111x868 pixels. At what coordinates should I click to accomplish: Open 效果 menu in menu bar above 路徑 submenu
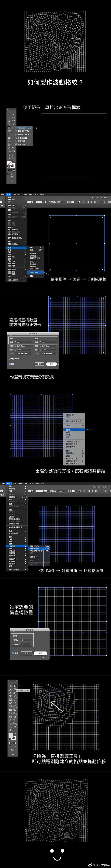25,194
